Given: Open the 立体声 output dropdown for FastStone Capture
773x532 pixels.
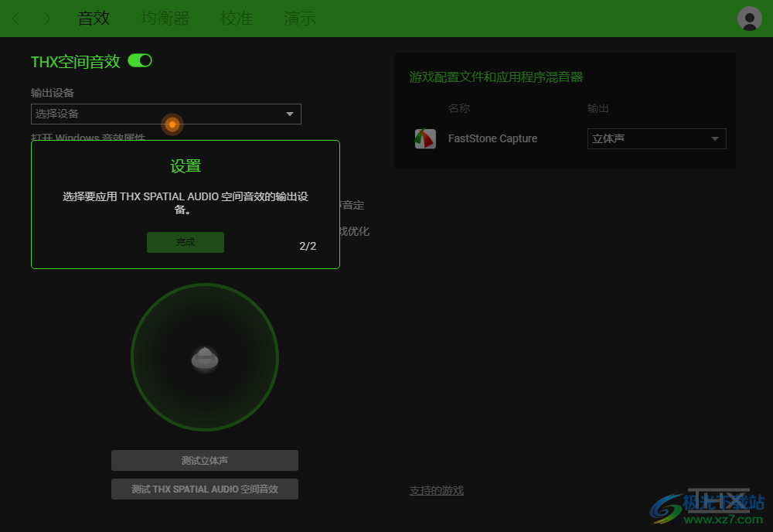Looking at the screenshot, I should (656, 138).
